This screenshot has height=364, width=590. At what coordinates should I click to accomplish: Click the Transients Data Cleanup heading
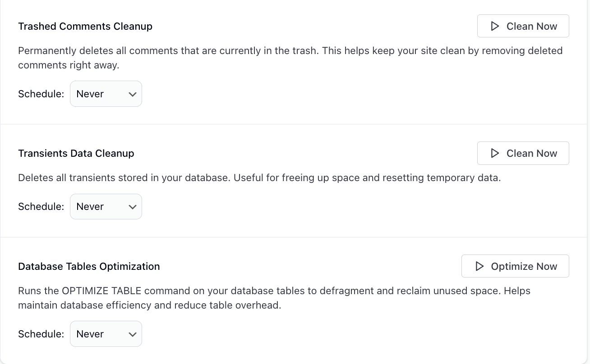pos(76,153)
